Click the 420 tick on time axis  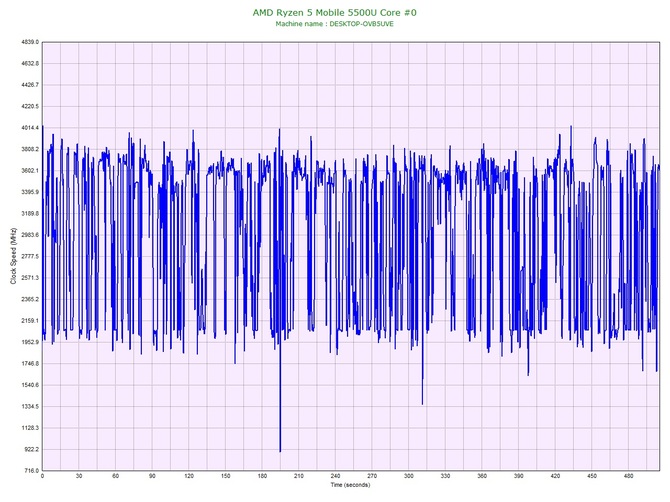(x=555, y=476)
